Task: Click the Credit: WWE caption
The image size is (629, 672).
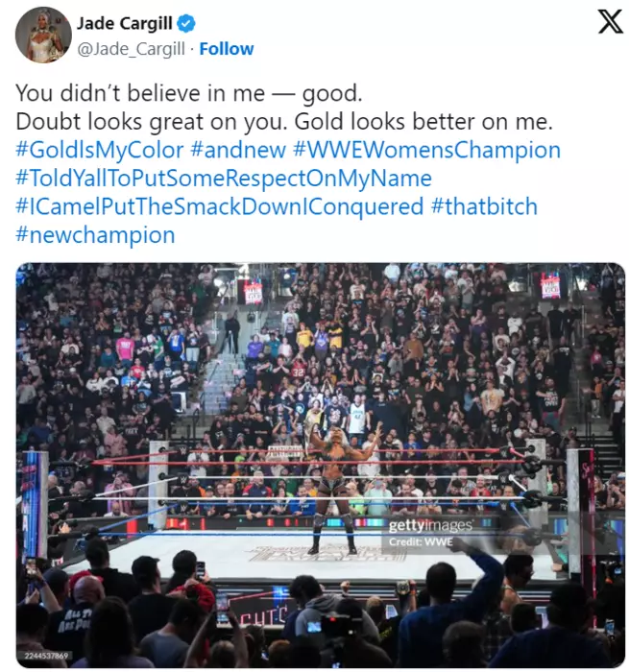Action: click(421, 542)
